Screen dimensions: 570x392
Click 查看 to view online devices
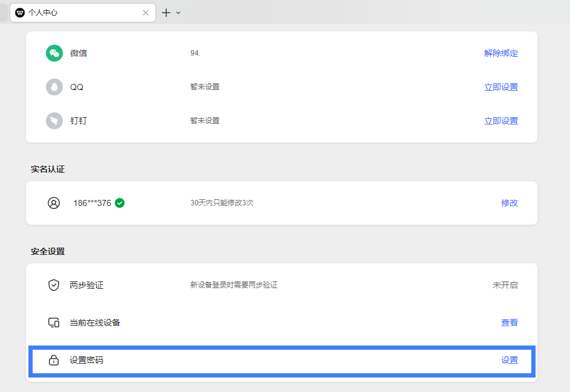click(510, 323)
